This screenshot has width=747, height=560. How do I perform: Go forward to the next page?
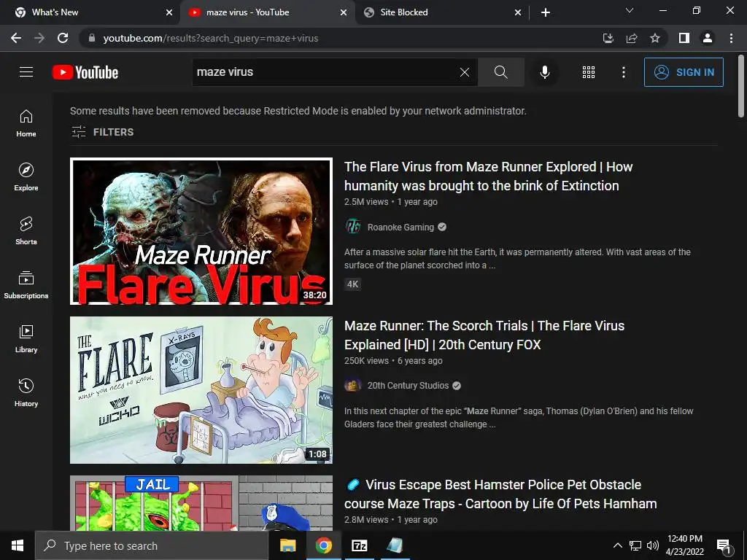[x=39, y=38]
